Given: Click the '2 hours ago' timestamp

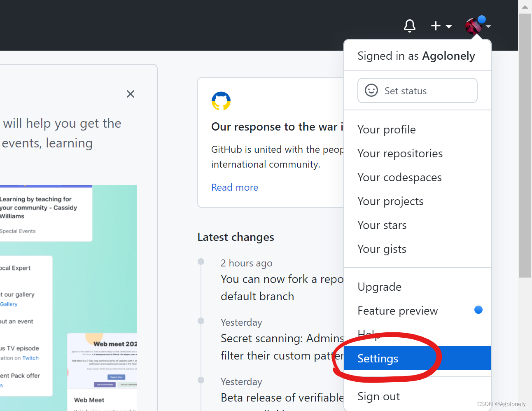Looking at the screenshot, I should (246, 263).
